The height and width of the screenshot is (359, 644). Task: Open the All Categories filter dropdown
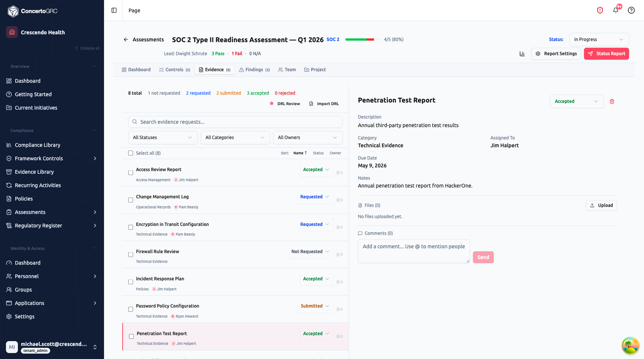[235, 138]
